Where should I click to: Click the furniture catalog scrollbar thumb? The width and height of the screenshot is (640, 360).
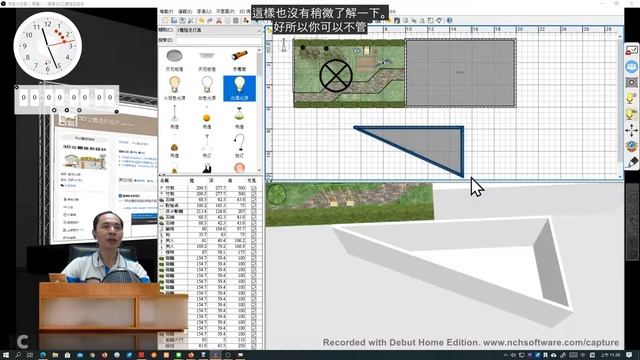[x=259, y=64]
